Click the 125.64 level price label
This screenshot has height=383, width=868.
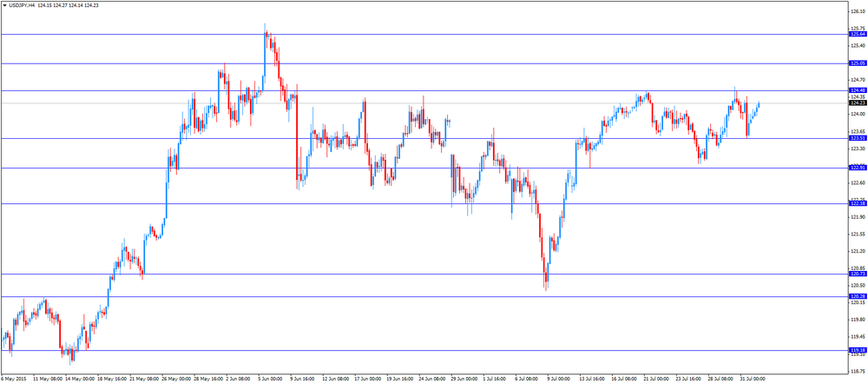pyautogui.click(x=858, y=35)
